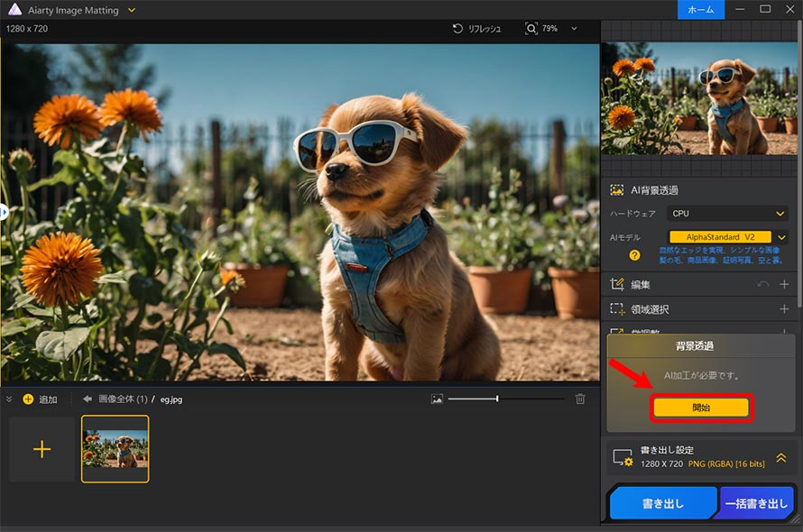Click the Refresh (リフレッシュ) icon
This screenshot has height=532, width=803.
click(458, 29)
